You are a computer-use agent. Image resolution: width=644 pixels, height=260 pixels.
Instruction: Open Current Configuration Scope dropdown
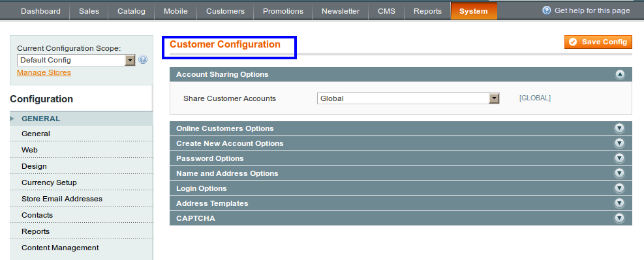pyautogui.click(x=76, y=60)
